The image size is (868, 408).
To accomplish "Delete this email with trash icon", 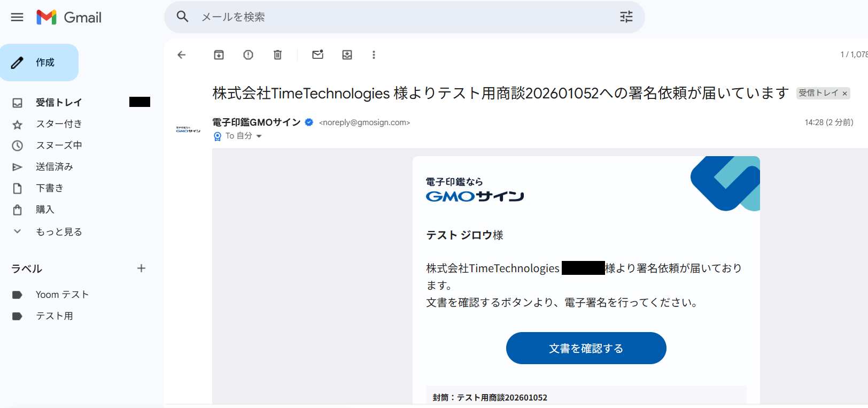I will click(277, 55).
